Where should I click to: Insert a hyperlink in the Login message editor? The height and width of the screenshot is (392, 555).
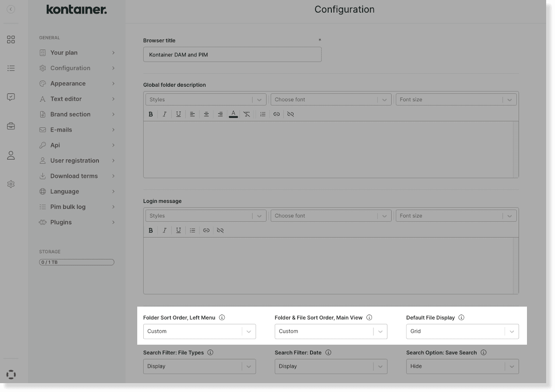(206, 230)
